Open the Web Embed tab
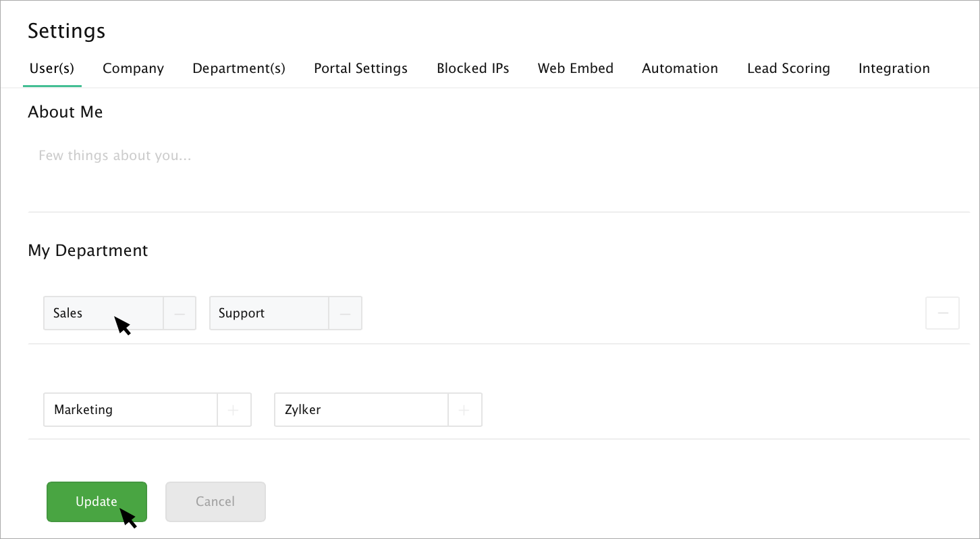The width and height of the screenshot is (980, 539). [575, 68]
